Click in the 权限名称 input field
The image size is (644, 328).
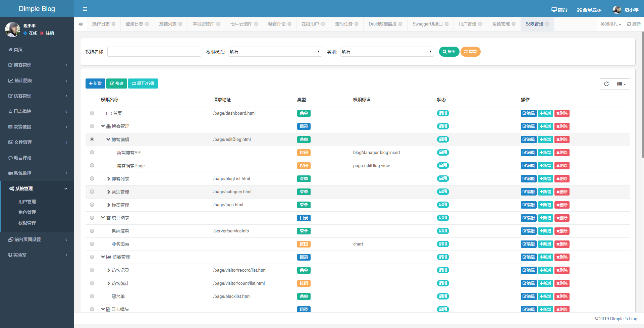click(154, 52)
